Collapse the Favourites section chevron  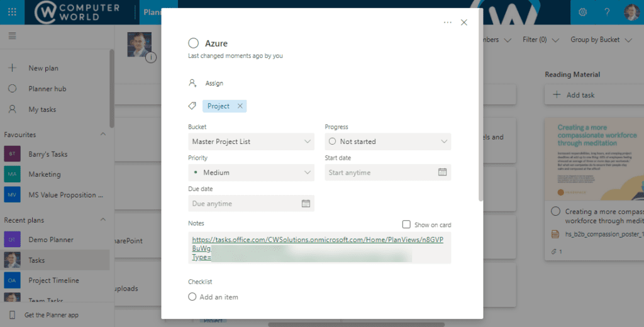(x=103, y=135)
